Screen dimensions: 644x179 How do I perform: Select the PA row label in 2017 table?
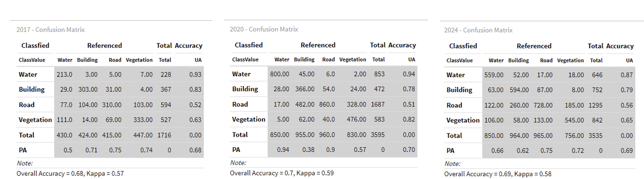coord(23,150)
